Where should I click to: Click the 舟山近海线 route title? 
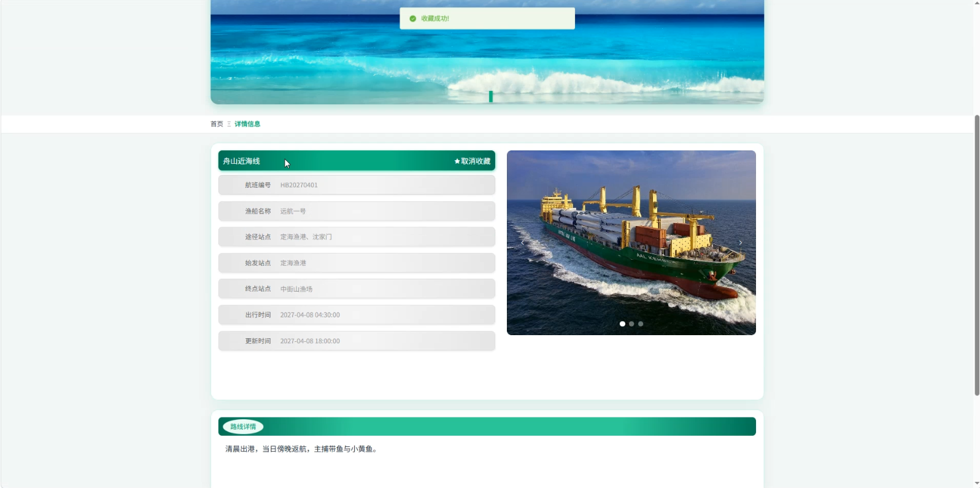241,161
